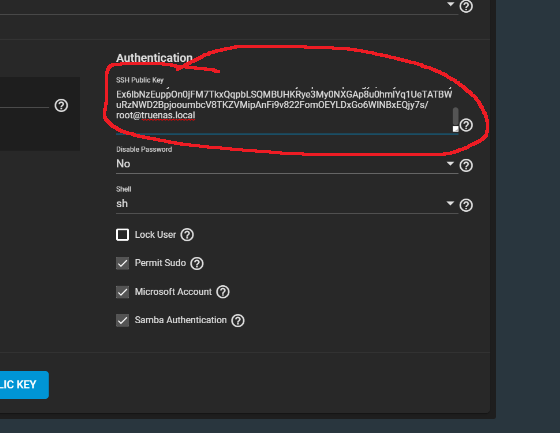Click help icon at top right corner

click(x=466, y=6)
